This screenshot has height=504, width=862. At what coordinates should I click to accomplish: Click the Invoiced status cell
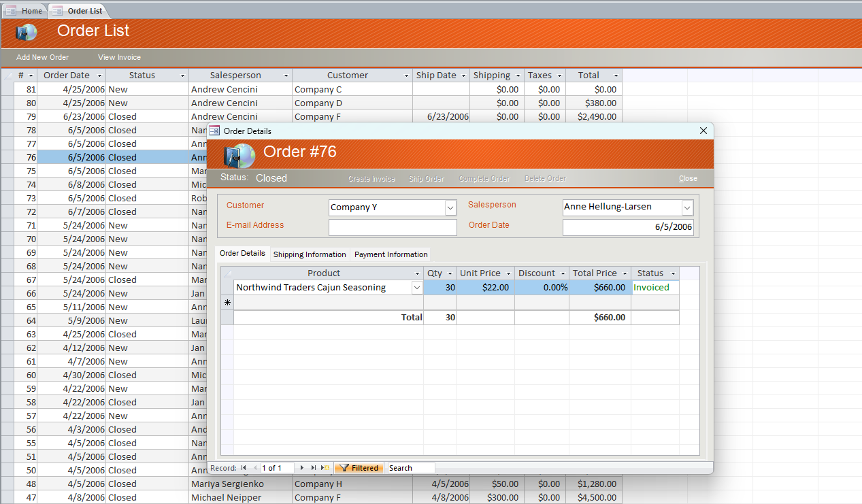654,288
